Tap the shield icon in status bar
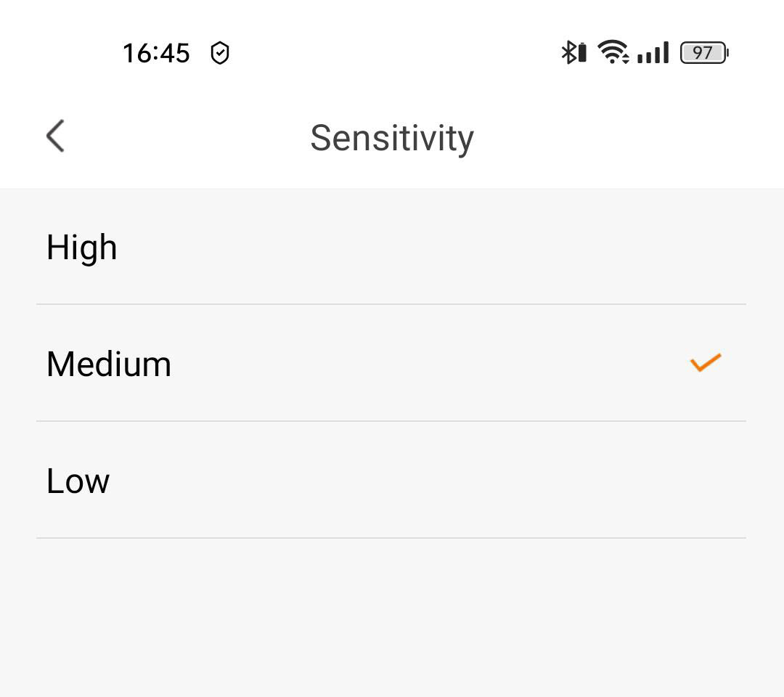 tap(219, 53)
